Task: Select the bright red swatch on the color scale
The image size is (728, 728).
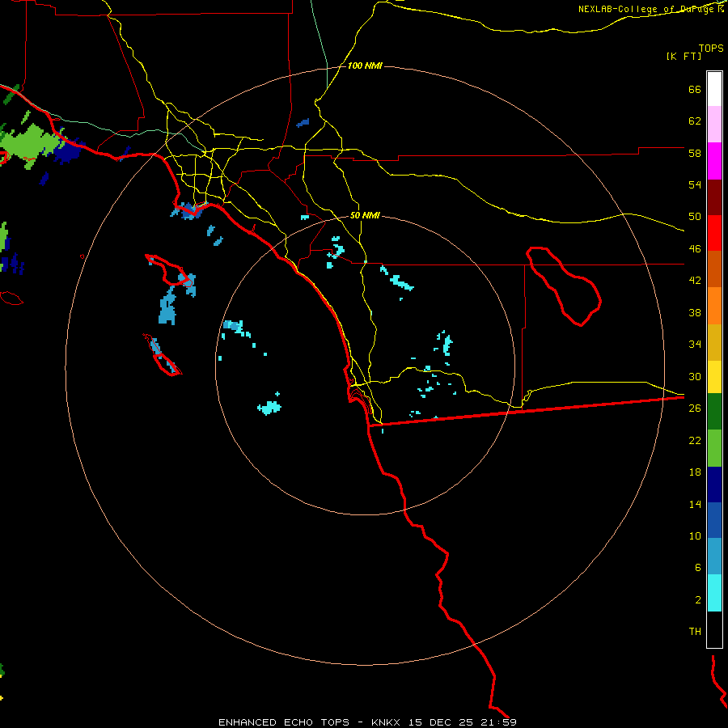Action: tap(714, 233)
